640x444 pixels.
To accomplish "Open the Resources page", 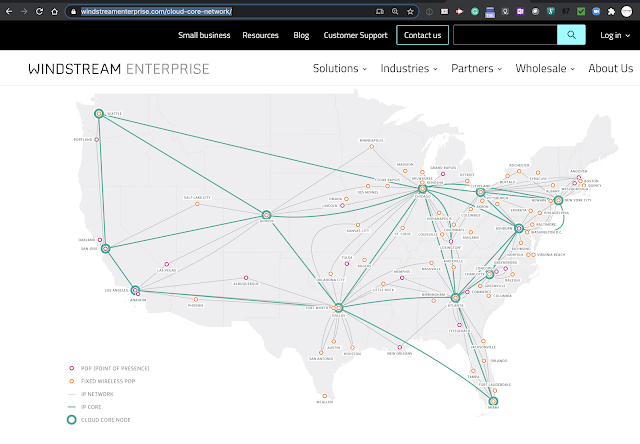I will (260, 35).
